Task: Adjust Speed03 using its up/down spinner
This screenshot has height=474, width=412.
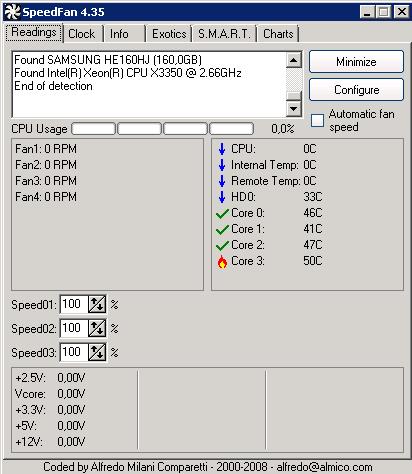Action: (x=97, y=352)
